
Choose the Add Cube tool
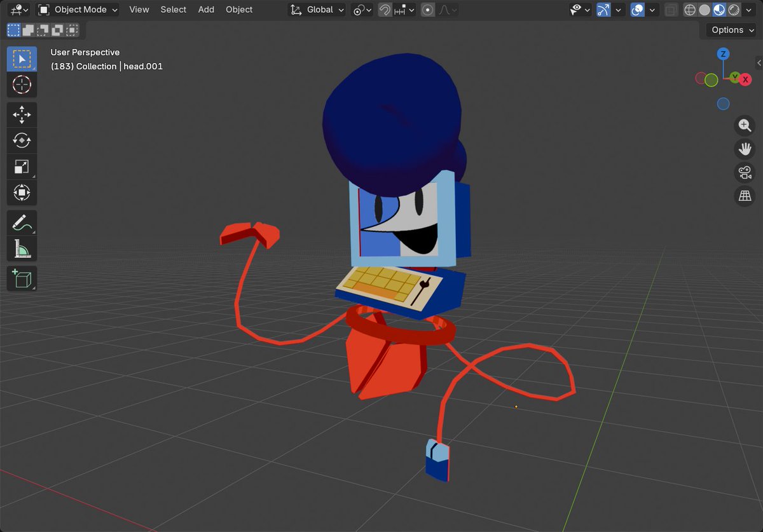pyautogui.click(x=22, y=279)
